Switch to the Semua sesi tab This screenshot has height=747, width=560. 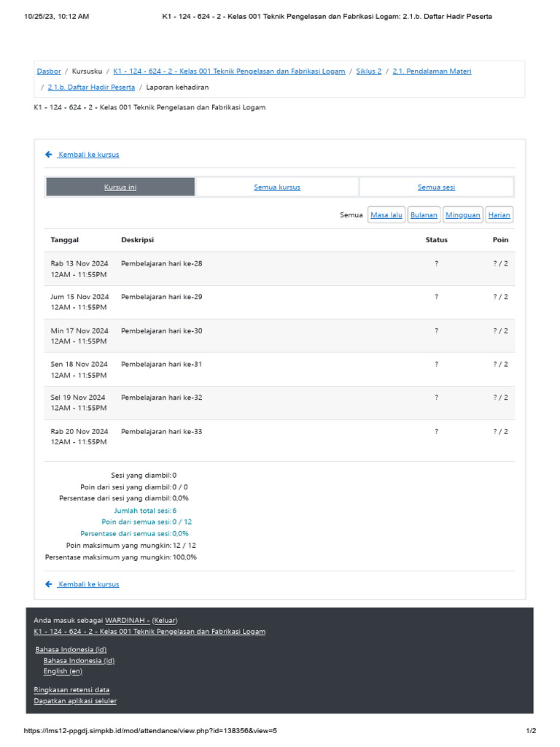pyautogui.click(x=436, y=187)
